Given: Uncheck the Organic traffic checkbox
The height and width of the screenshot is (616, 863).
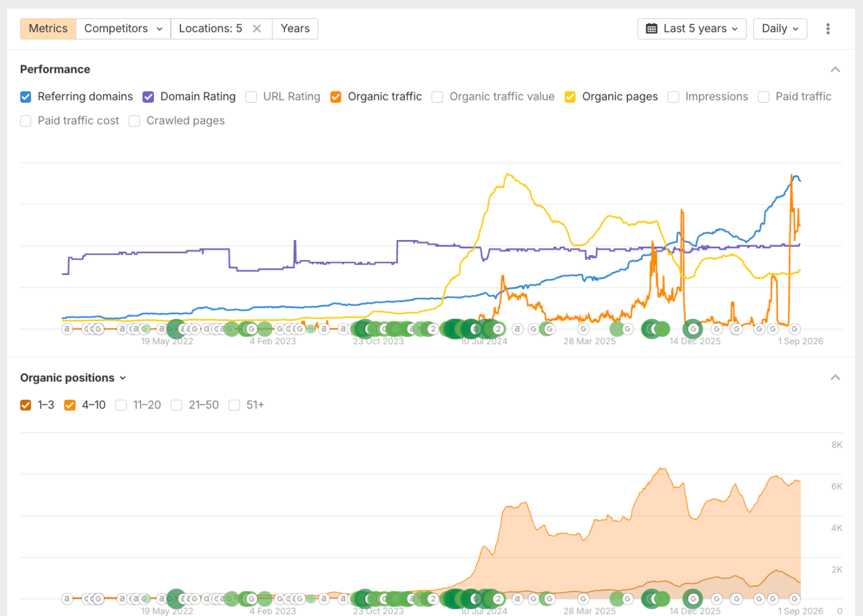Looking at the screenshot, I should click(335, 97).
